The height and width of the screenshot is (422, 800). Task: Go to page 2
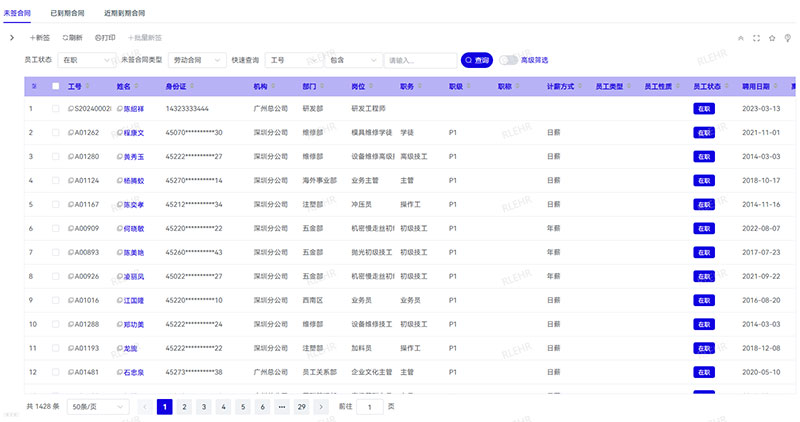[x=184, y=407]
